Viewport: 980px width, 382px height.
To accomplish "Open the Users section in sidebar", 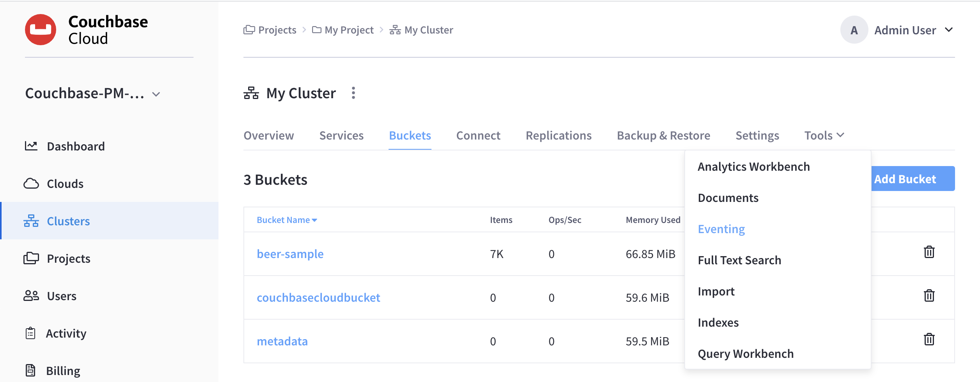I will tap(61, 296).
